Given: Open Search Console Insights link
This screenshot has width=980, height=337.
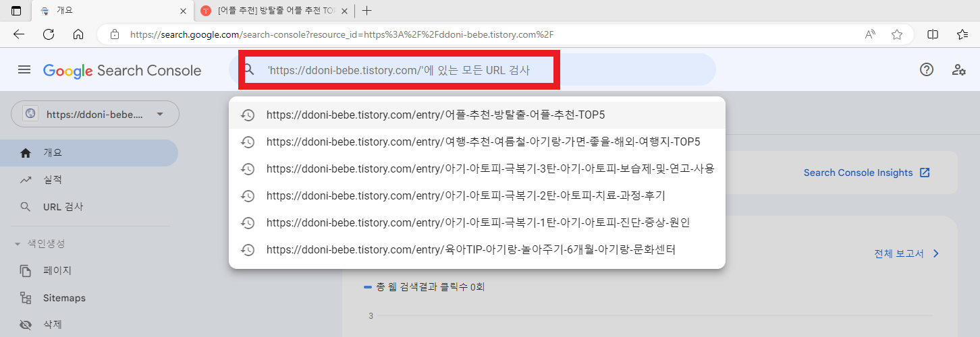Looking at the screenshot, I should click(867, 173).
